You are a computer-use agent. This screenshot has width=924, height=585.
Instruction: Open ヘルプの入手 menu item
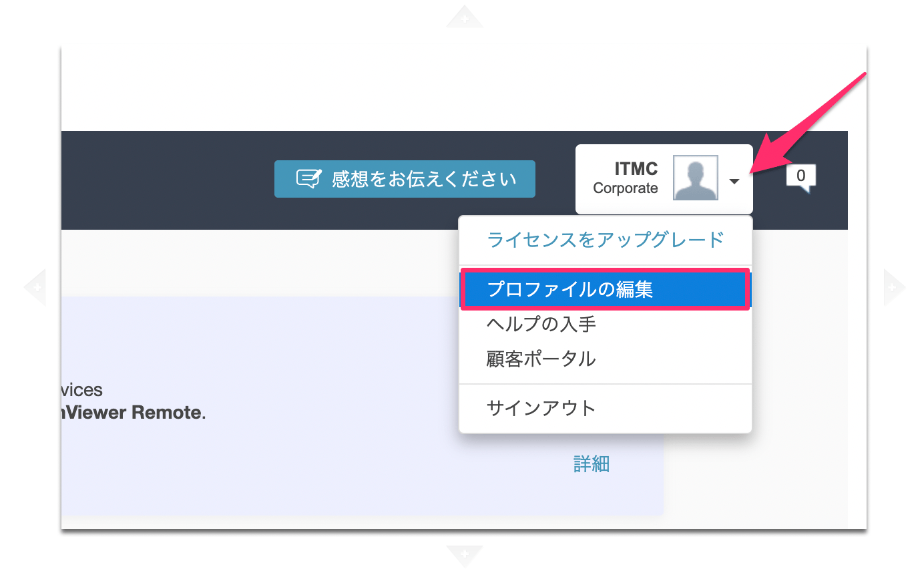pyautogui.click(x=606, y=325)
